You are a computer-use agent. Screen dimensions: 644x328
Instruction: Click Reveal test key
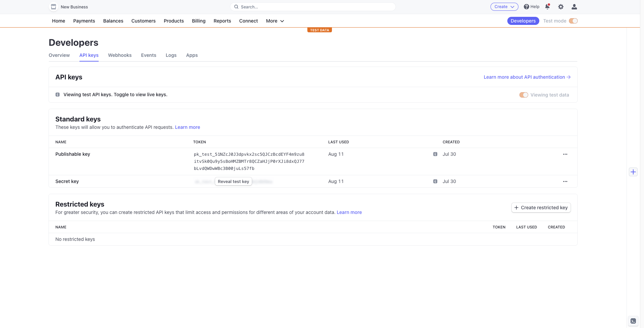(233, 181)
